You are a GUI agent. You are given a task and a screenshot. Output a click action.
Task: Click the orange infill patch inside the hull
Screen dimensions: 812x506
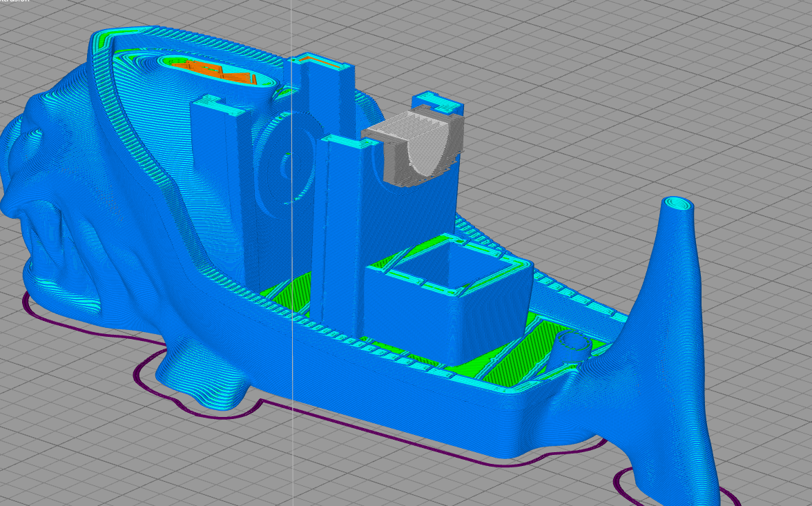coord(213,71)
